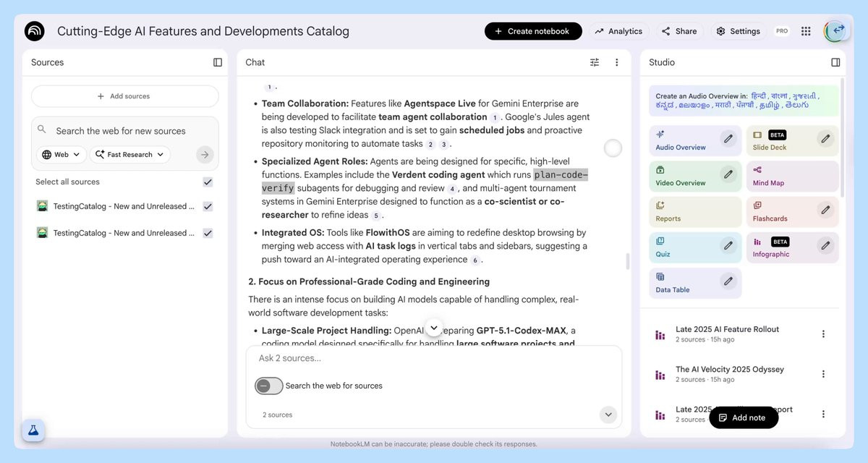The height and width of the screenshot is (463, 868).
Task: Edit Quiz pencil icon
Action: [728, 245]
